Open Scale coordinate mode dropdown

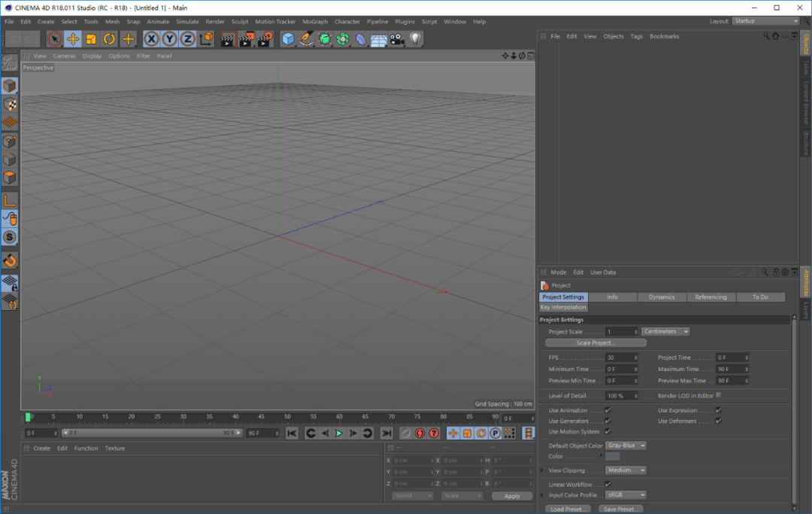click(x=462, y=496)
